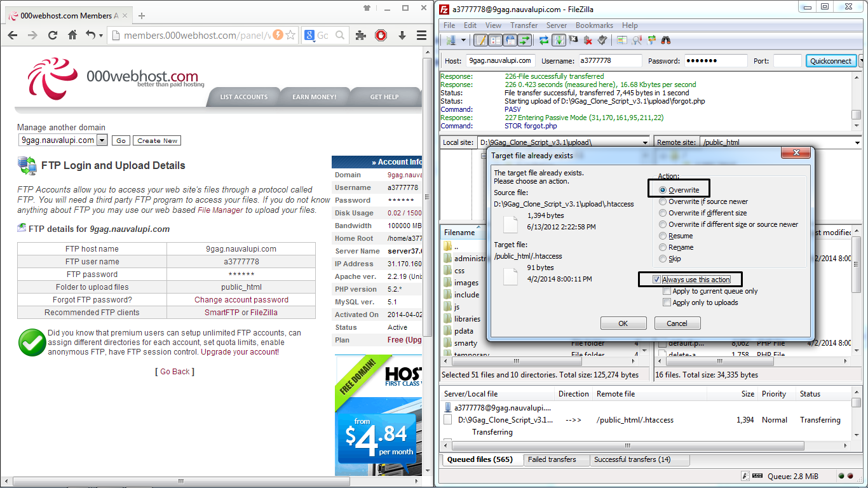The image size is (868, 488).
Task: Expand the Site Manager dropdown arrow
Action: coord(463,39)
